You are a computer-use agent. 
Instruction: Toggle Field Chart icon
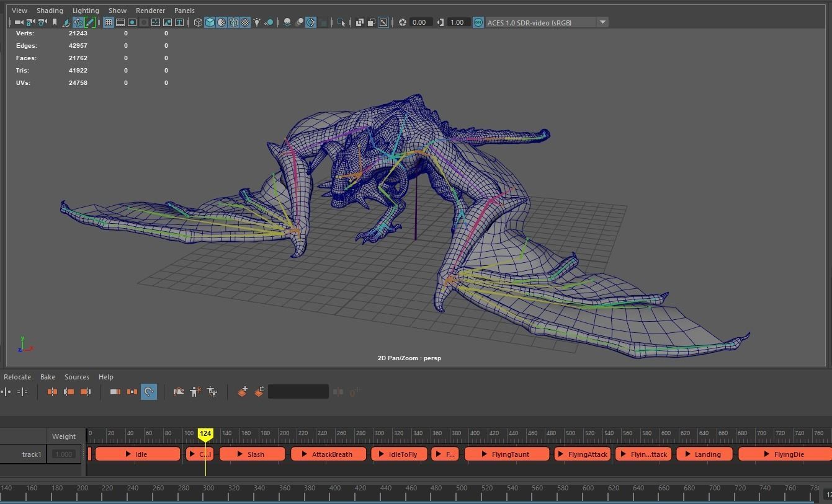click(x=156, y=22)
